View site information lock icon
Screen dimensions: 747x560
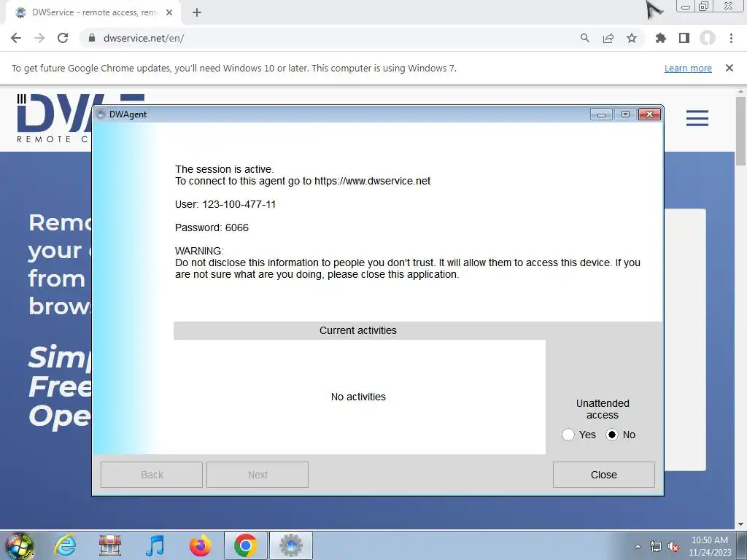(92, 38)
